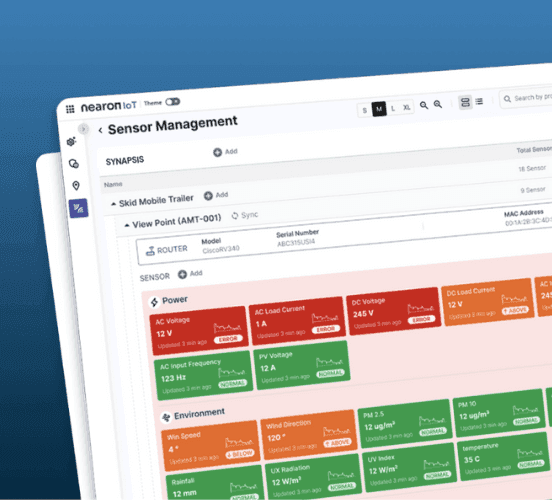The height and width of the screenshot is (500, 552).
Task: Click the Environment category fan icon
Action: (166, 417)
